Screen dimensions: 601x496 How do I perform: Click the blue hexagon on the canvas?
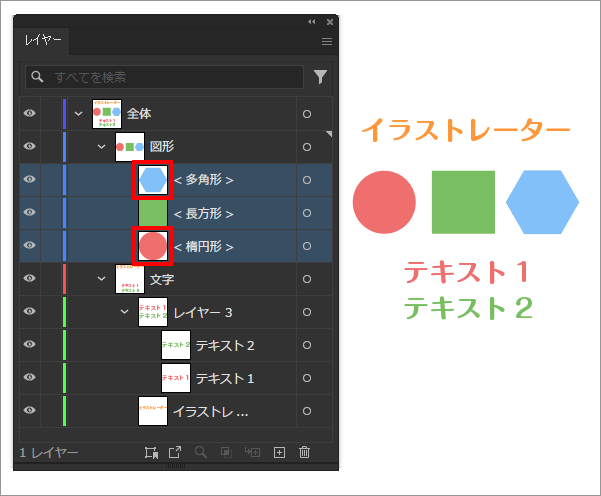tap(542, 202)
